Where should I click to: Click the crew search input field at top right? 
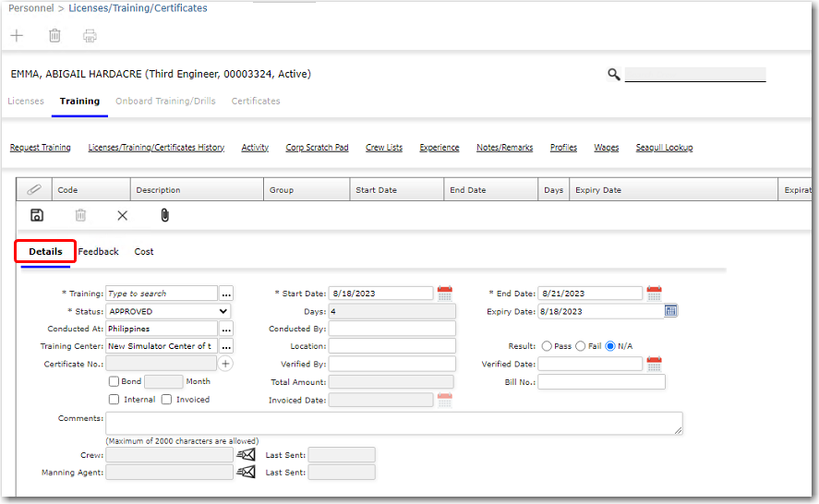(695, 75)
